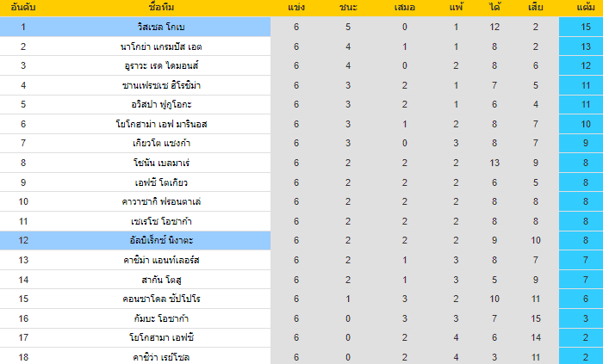Click the 15 points cell for วิสเซล โกเบ

(x=585, y=27)
